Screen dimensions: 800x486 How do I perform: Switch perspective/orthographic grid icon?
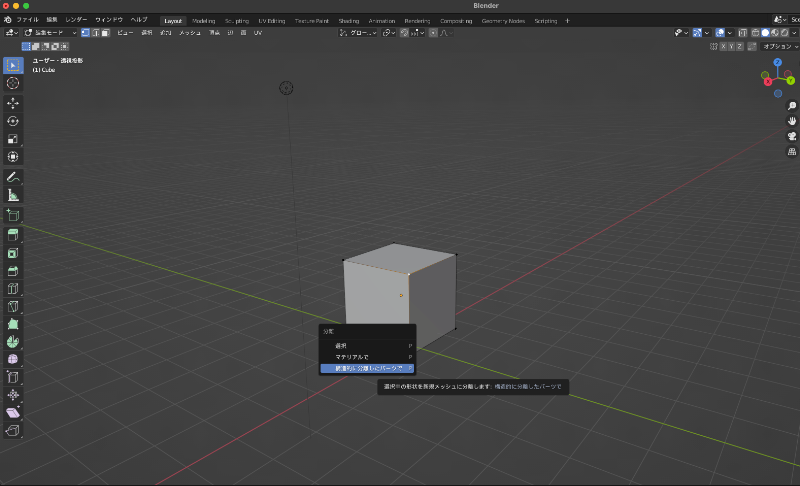(792, 151)
